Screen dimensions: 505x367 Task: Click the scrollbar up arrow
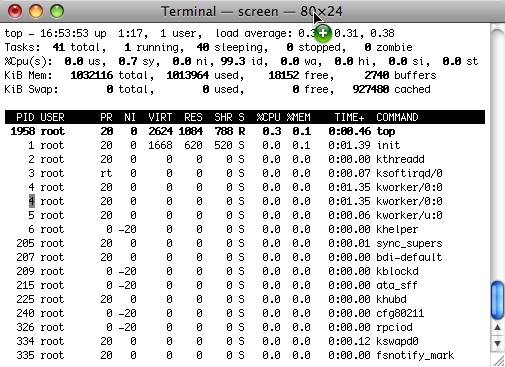(497, 328)
